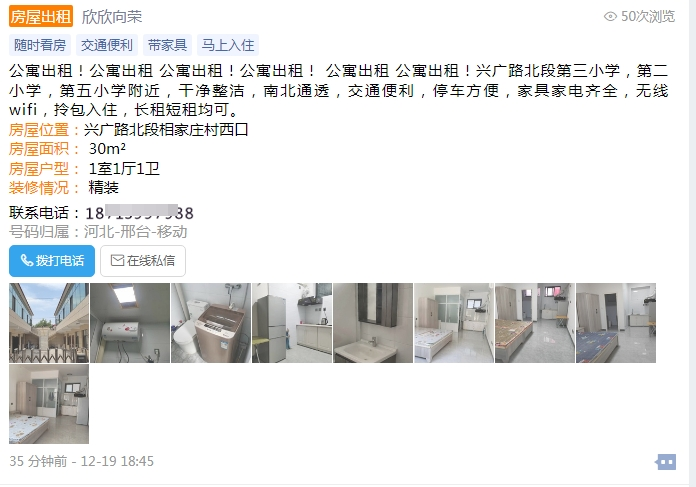The height and width of the screenshot is (487, 696).
Task: Open the washing machine and toilet photo
Action: (211, 323)
